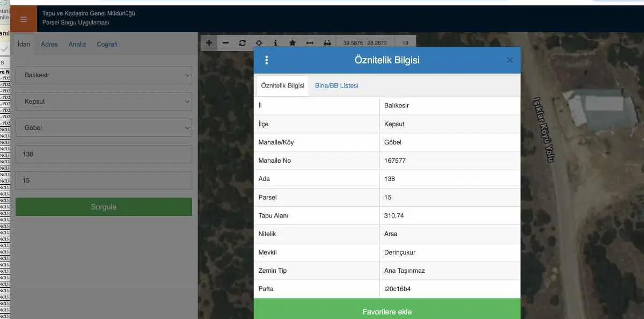The image size is (644, 319).
Task: Click the coordinates readout 39.5875 : 28.2873
Action: point(365,43)
